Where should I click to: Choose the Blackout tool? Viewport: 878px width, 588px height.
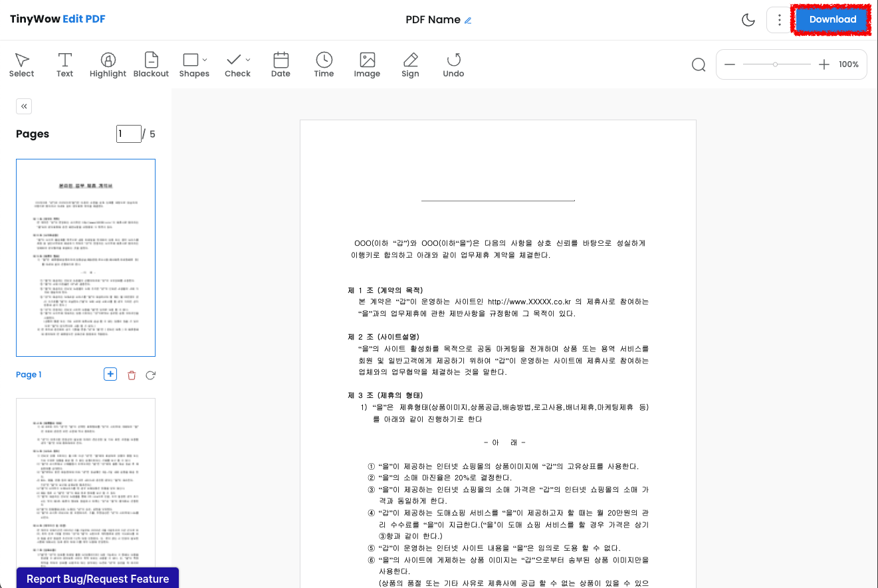point(151,64)
